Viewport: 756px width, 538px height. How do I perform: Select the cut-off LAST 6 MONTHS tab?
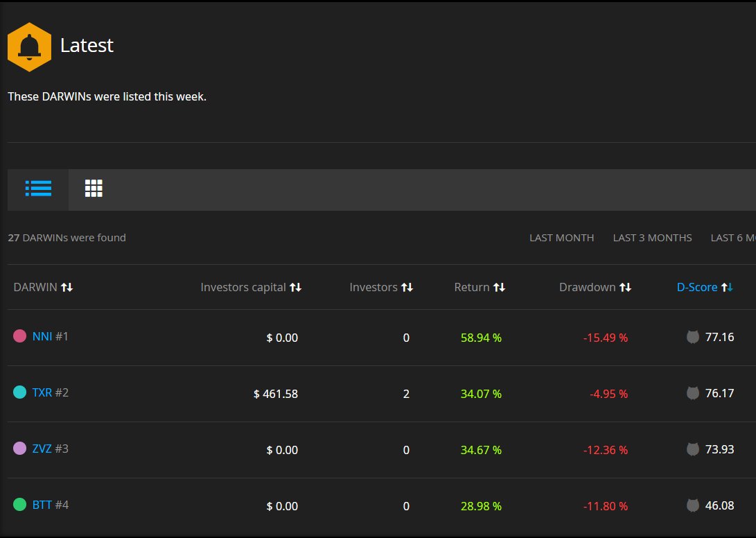click(x=733, y=238)
